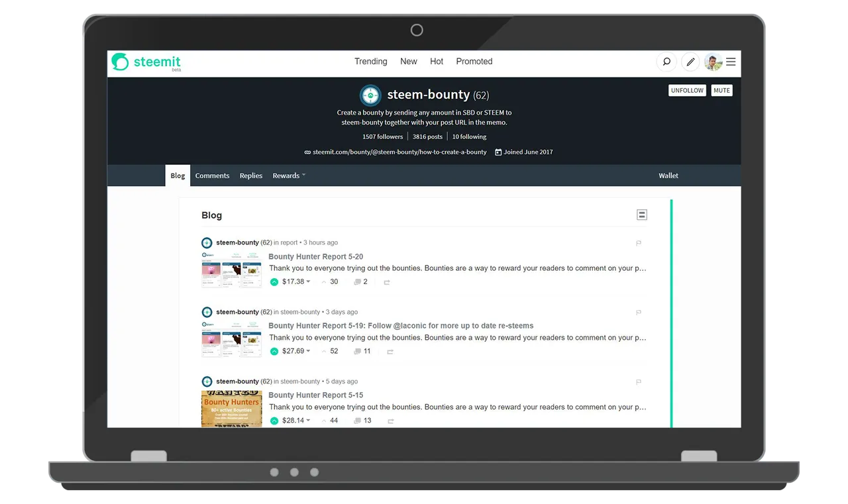Open the Bounty Hunter Report 5-15 title
Viewport: 848px width, 504px height.
click(x=316, y=395)
